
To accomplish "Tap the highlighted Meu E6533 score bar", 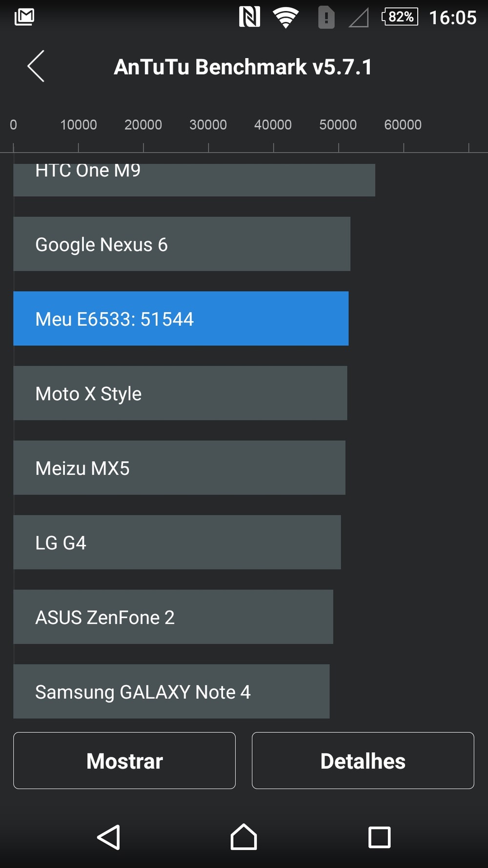I will coord(181,319).
